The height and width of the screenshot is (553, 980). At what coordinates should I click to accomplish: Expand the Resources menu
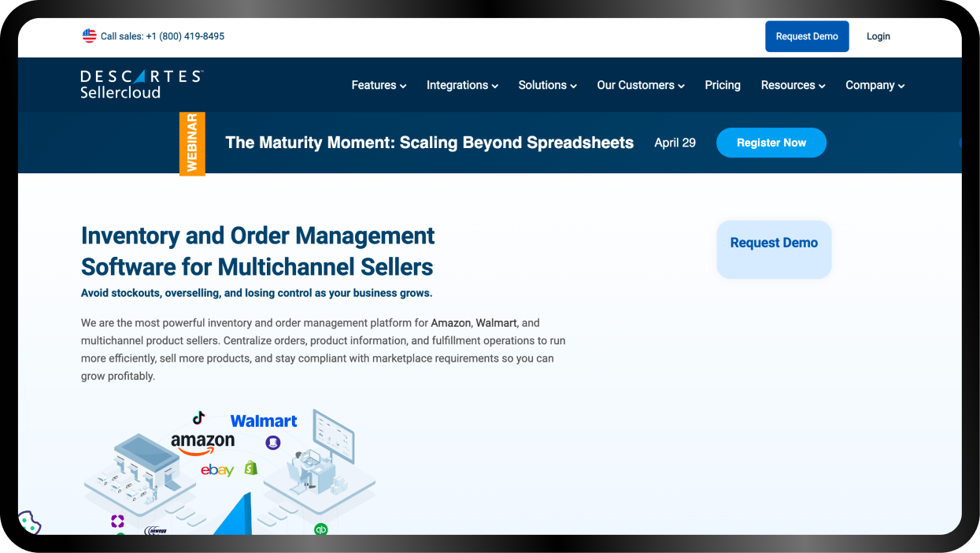click(x=793, y=85)
